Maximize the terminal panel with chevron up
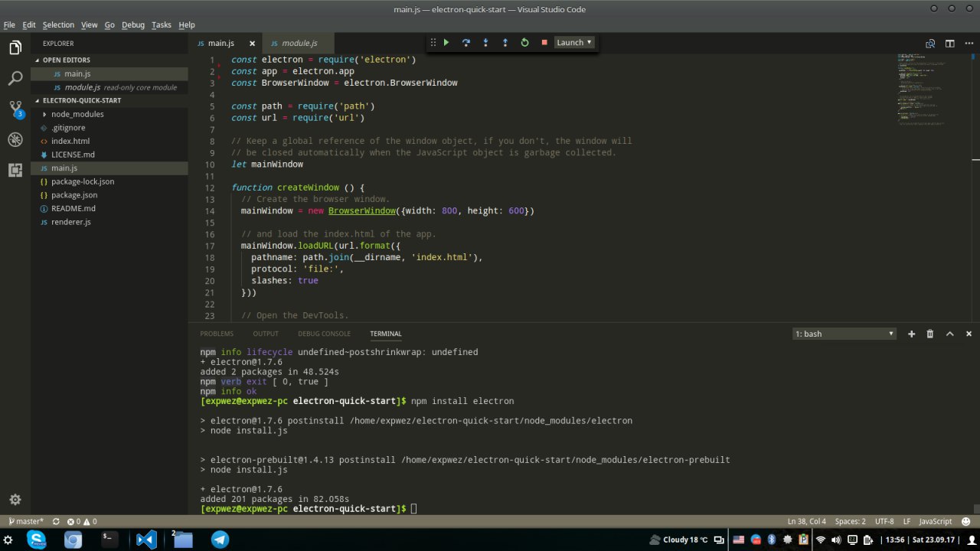 pyautogui.click(x=949, y=334)
